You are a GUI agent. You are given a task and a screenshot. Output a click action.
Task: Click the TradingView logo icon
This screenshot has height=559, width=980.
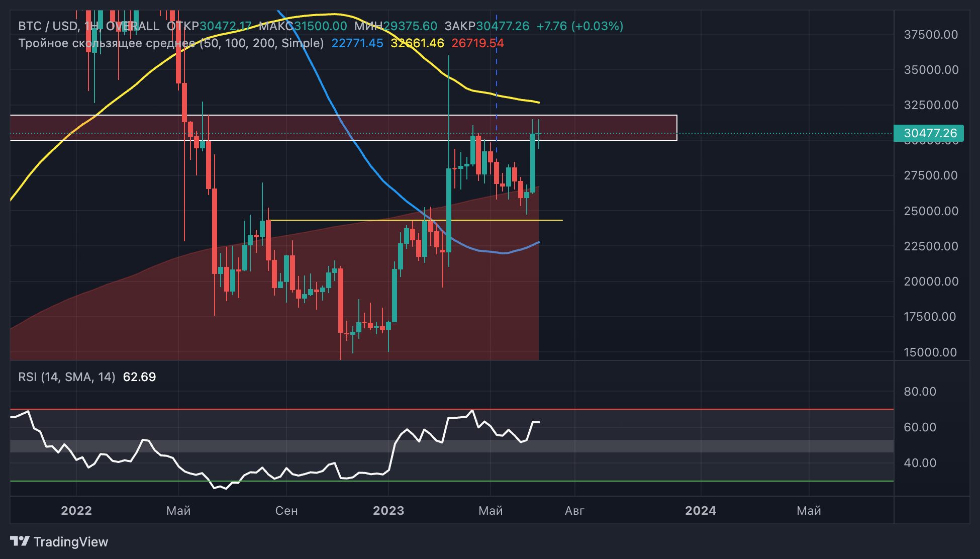[x=20, y=541]
